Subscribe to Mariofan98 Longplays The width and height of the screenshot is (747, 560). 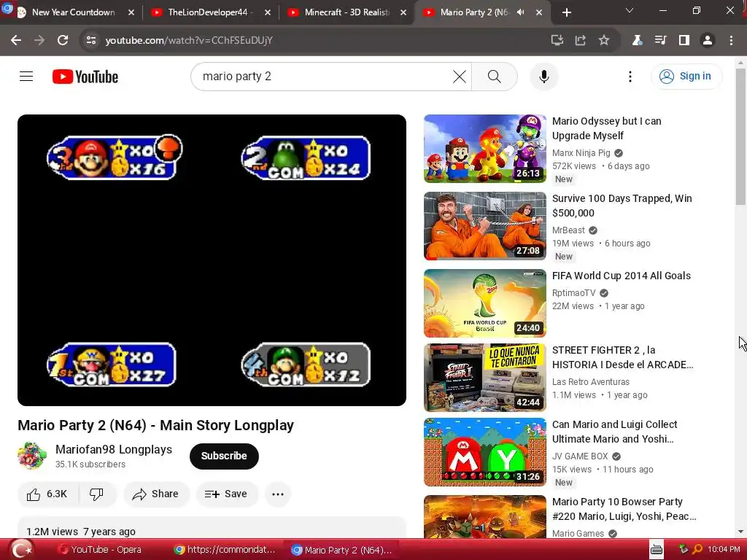[x=224, y=456]
